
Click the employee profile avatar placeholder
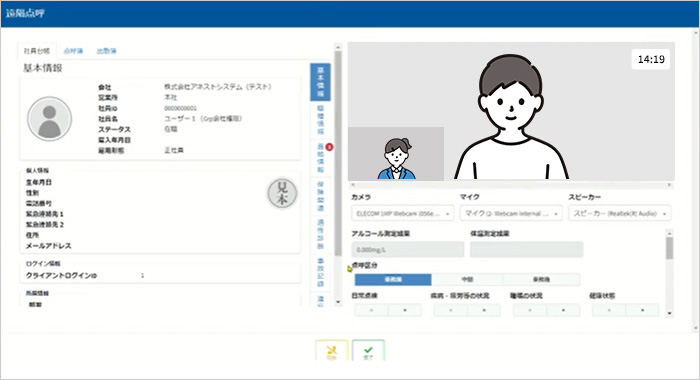point(50,119)
